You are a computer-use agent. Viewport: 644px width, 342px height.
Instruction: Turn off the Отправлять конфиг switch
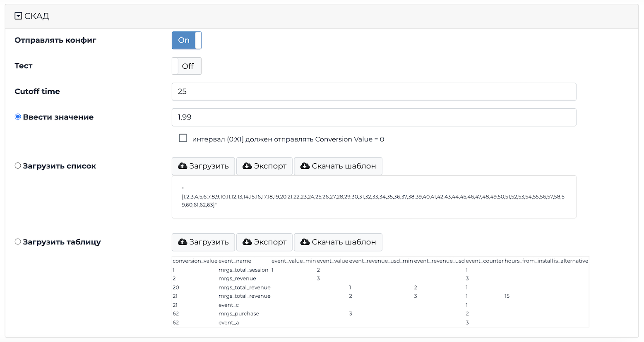(186, 41)
